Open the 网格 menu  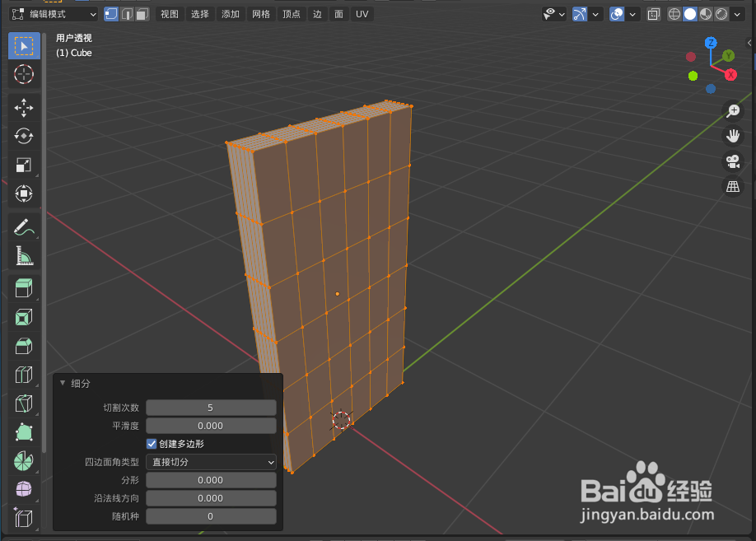[x=260, y=13]
